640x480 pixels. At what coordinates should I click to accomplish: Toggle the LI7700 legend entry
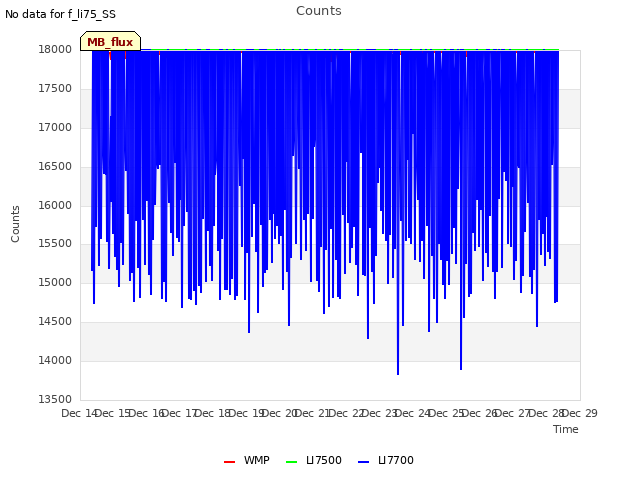[x=385, y=460]
